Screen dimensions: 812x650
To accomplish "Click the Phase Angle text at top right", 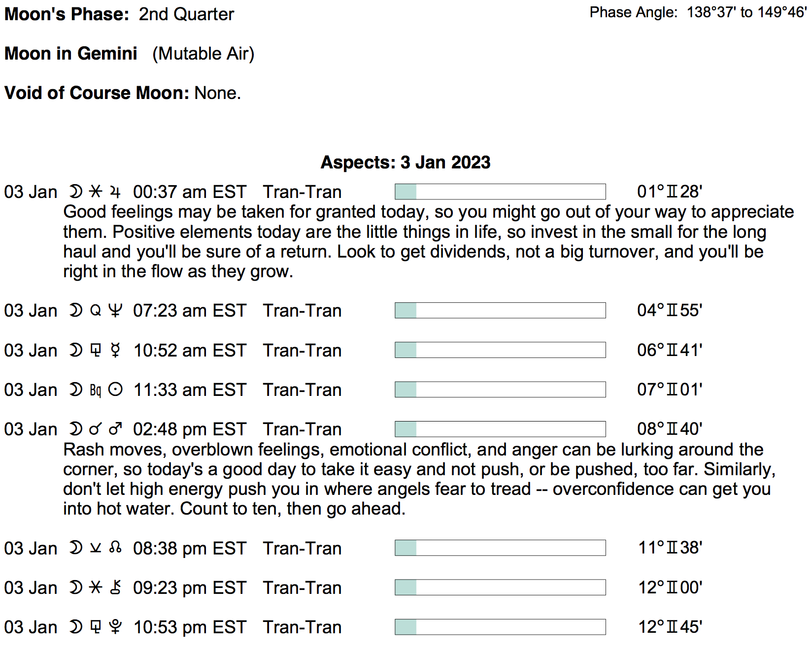I will pos(698,12).
